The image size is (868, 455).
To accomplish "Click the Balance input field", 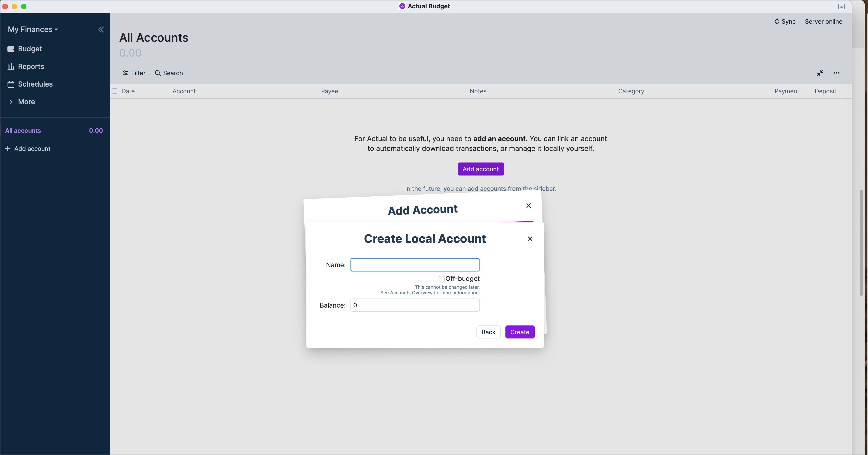I will [415, 305].
